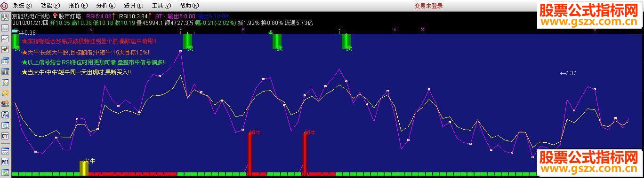Click the red application logo icon

click(x=5, y=6)
